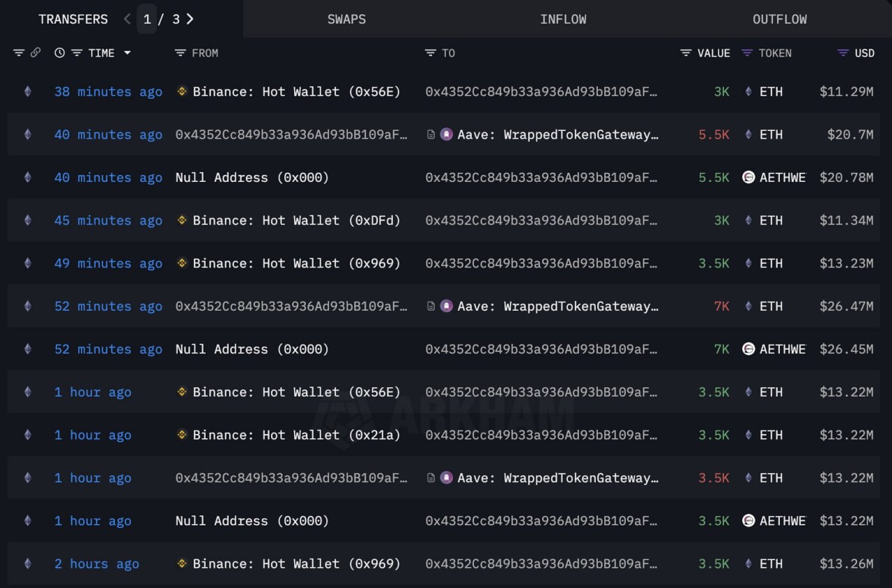Open the 38 minutes ago transaction link
The width and height of the screenshot is (892, 588).
(x=108, y=91)
